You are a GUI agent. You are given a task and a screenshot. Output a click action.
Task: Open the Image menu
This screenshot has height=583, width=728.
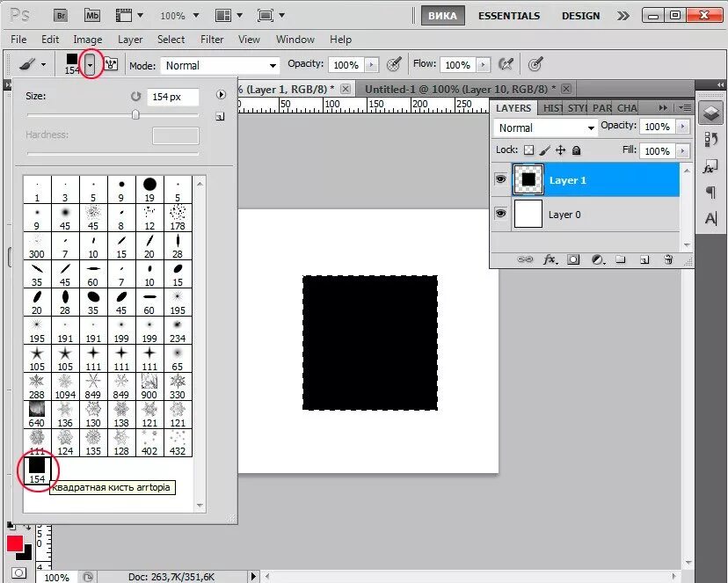[x=87, y=40]
